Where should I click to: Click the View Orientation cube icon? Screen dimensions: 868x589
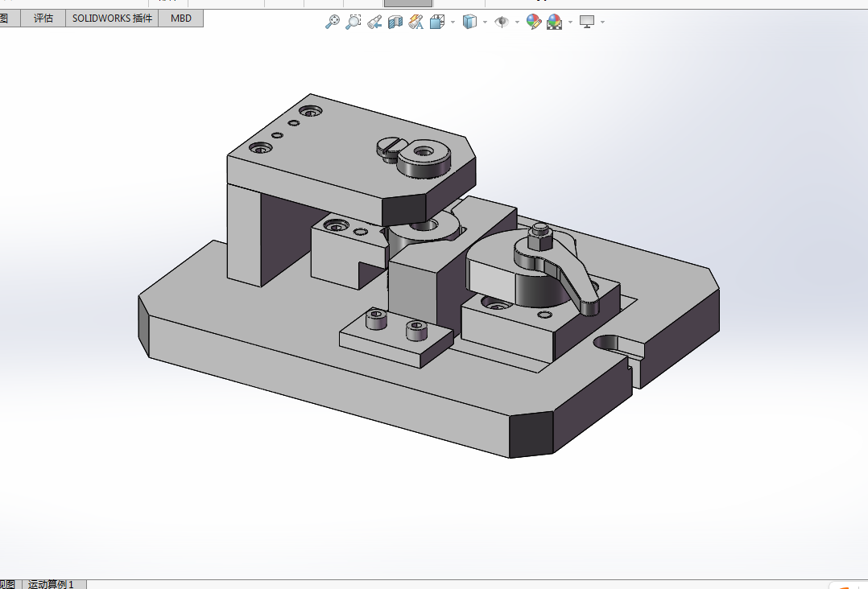point(437,22)
